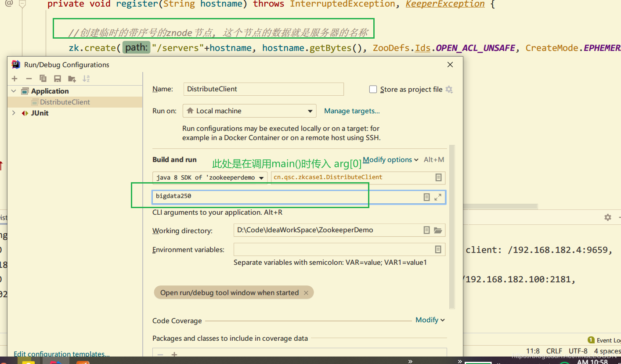
Task: Expand the program arguments field
Action: click(438, 197)
